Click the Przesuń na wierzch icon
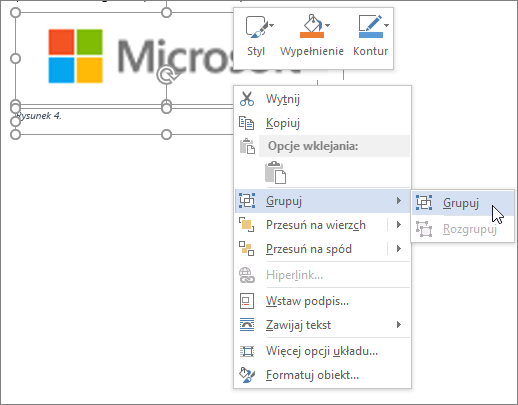 247,225
